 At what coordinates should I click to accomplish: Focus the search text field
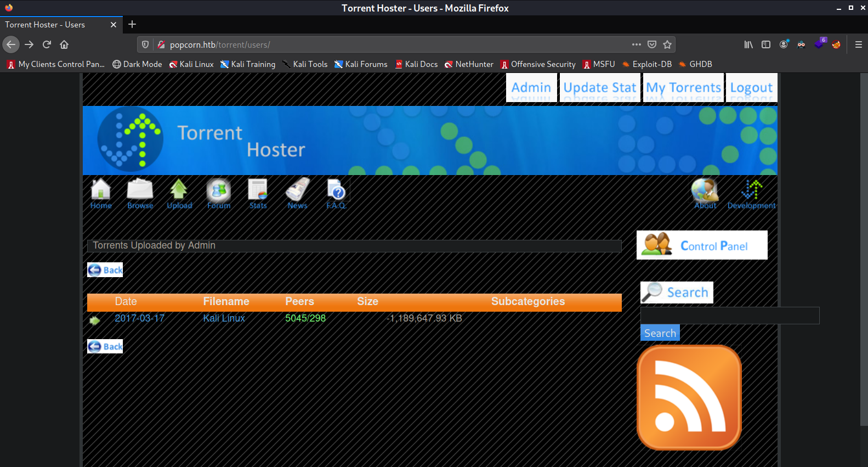coord(730,316)
